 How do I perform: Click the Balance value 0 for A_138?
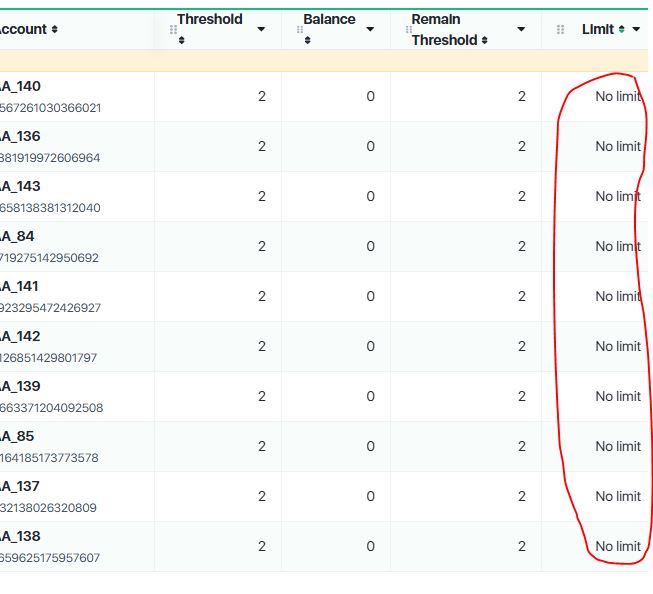pos(371,547)
